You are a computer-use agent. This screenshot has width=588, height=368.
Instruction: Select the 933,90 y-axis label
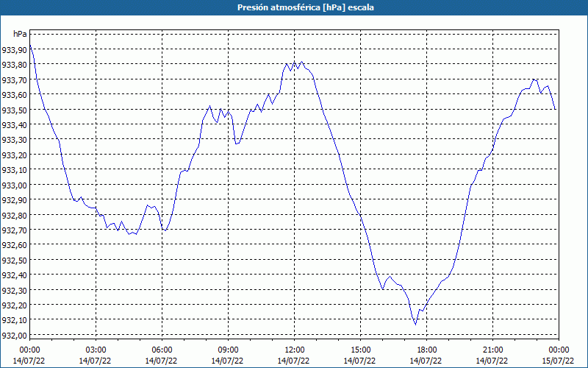coord(14,49)
